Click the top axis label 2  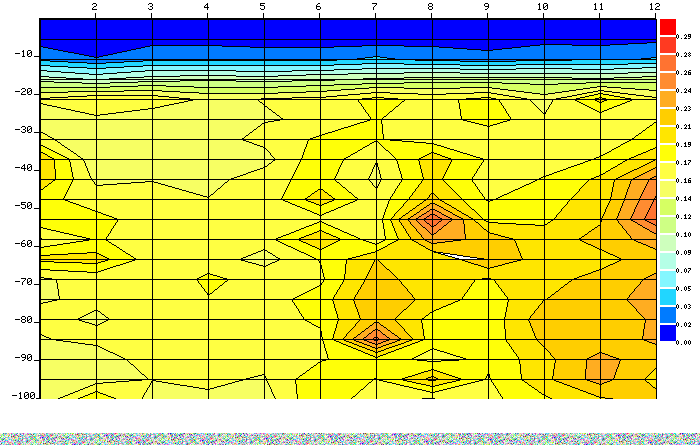pos(94,7)
